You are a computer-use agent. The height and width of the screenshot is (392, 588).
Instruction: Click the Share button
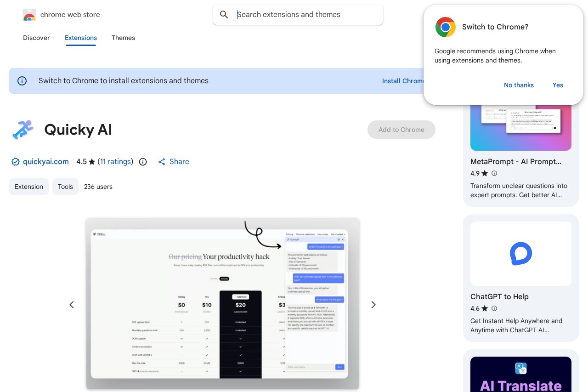point(174,162)
